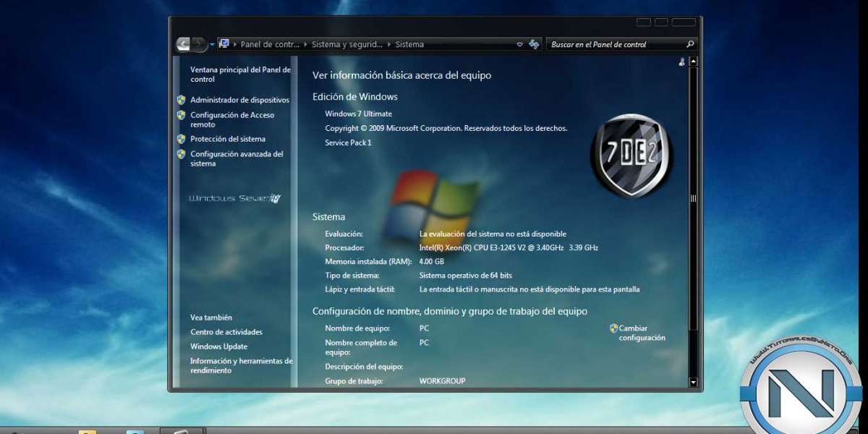Image resolution: width=868 pixels, height=434 pixels.
Task: Click in the Buscar en el Panel search field
Action: [x=615, y=44]
